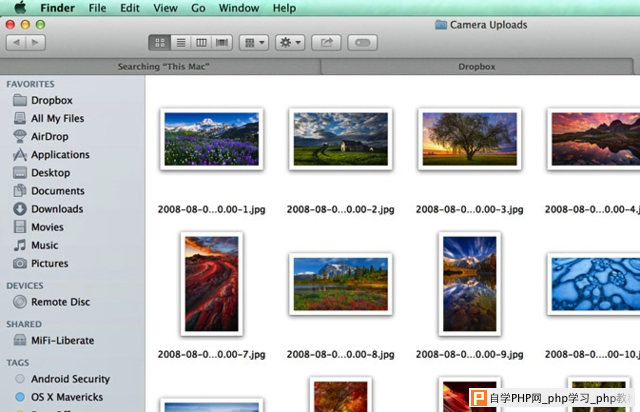Screen dimensions: 640x412
Task: Switch to the Dropbox tab
Action: tap(477, 67)
